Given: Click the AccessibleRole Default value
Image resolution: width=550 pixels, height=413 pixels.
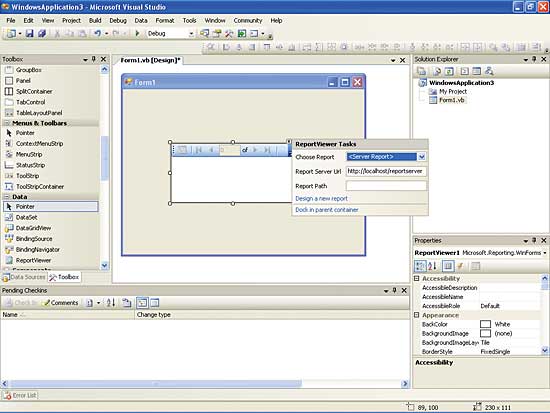Looking at the screenshot, I should point(490,306).
